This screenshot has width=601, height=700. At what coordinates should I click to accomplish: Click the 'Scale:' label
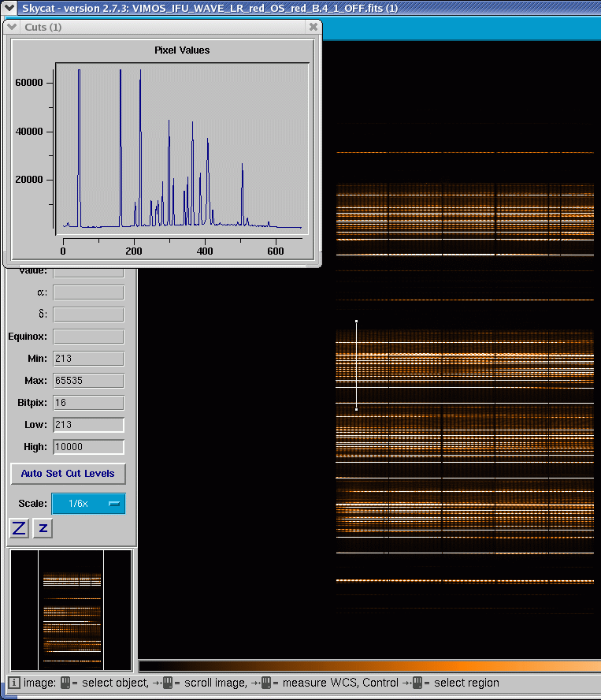(32, 504)
